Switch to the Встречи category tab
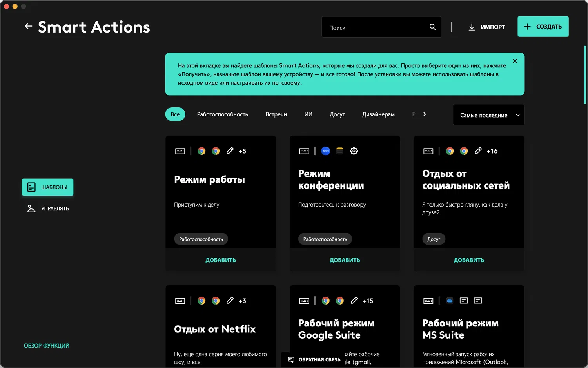588x368 pixels. (x=276, y=114)
